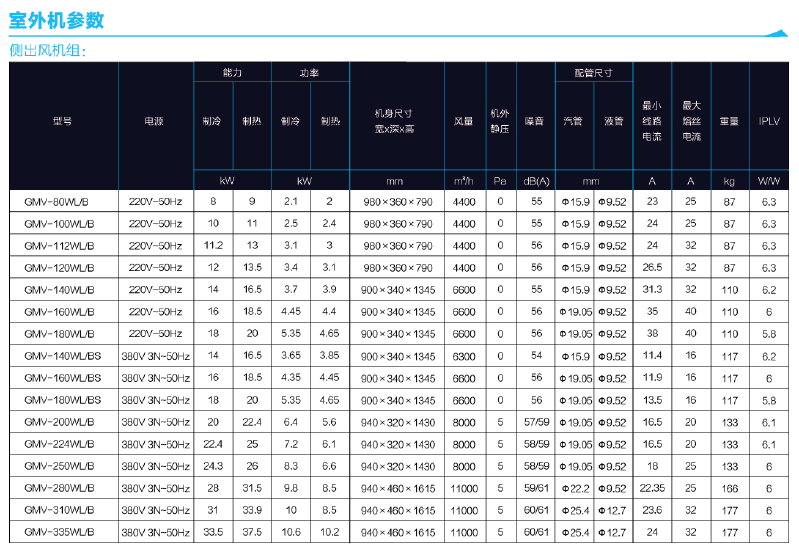Screen dimensions: 799x555
Task: Click Φ22.2 gas pipe in GMV-280WL/B row
Action: [575, 489]
